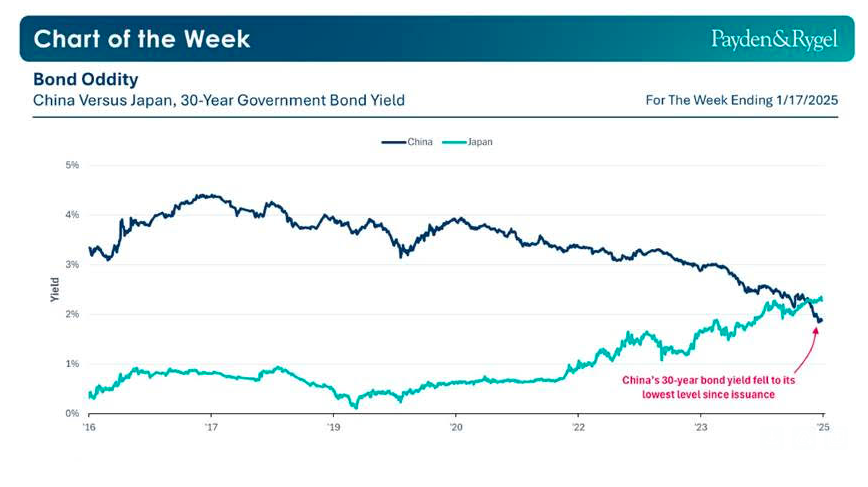Click the '16 x-axis year label
Image resolution: width=868 pixels, height=487 pixels.
89,428
